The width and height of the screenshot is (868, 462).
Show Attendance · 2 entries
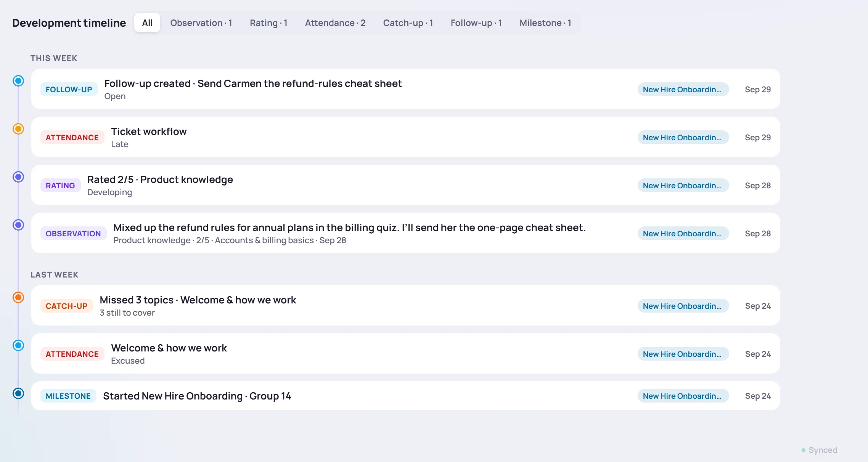tap(335, 23)
